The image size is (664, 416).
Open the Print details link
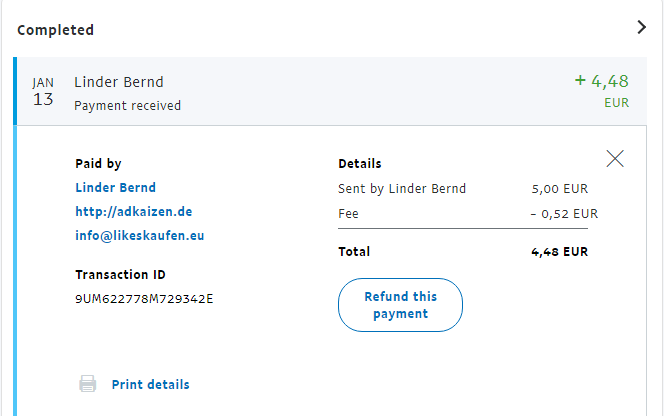click(150, 385)
